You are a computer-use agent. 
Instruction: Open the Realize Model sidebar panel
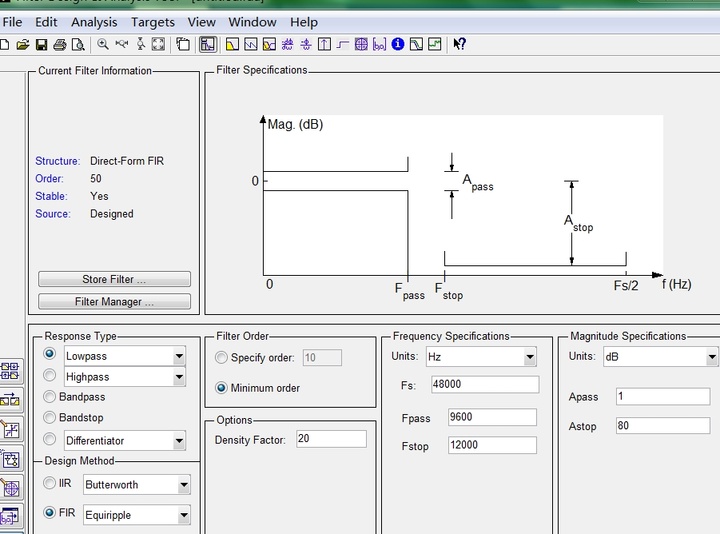coord(10,459)
